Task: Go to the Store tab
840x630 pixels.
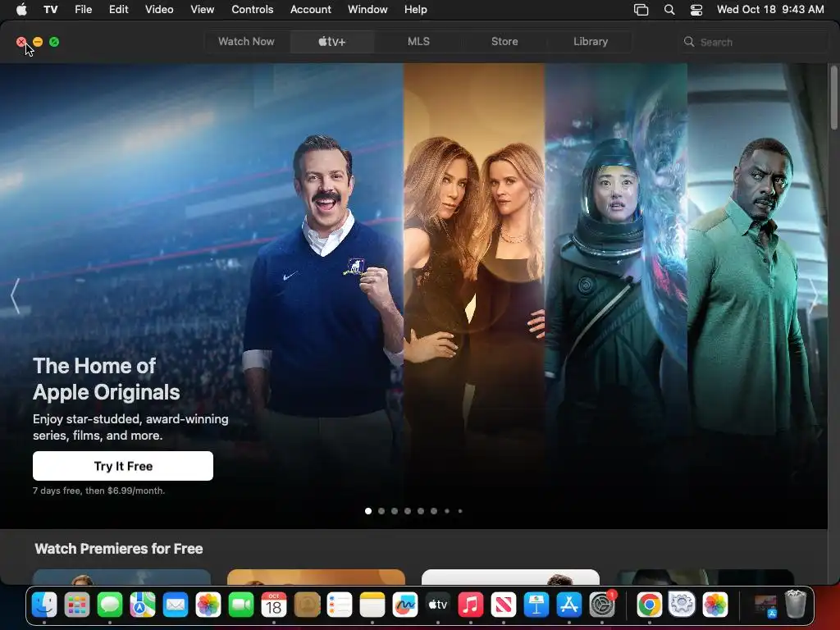Action: coord(504,41)
